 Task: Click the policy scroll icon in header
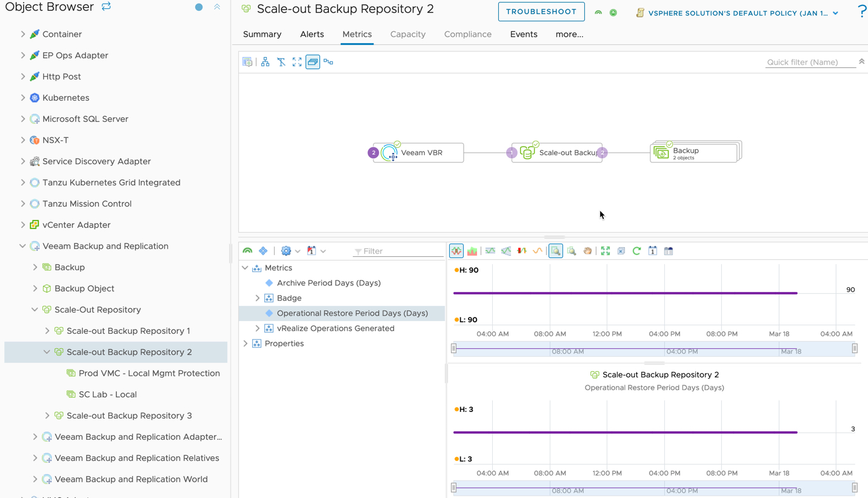[640, 13]
